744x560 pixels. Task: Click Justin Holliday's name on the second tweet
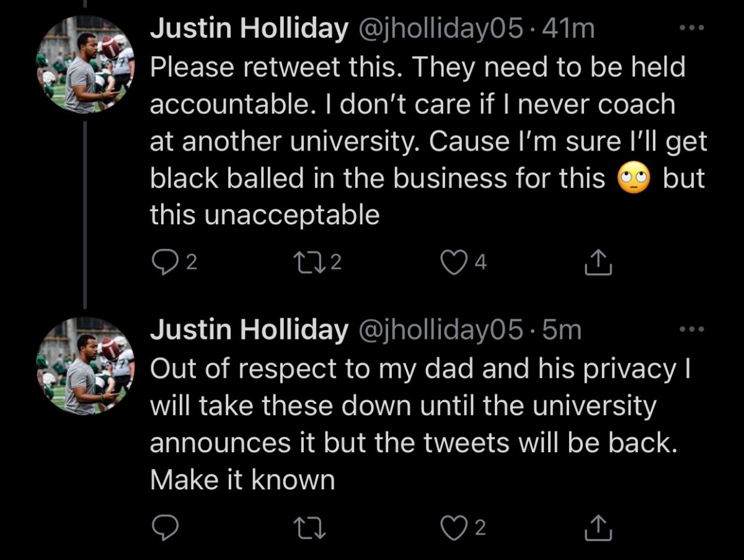point(249,331)
